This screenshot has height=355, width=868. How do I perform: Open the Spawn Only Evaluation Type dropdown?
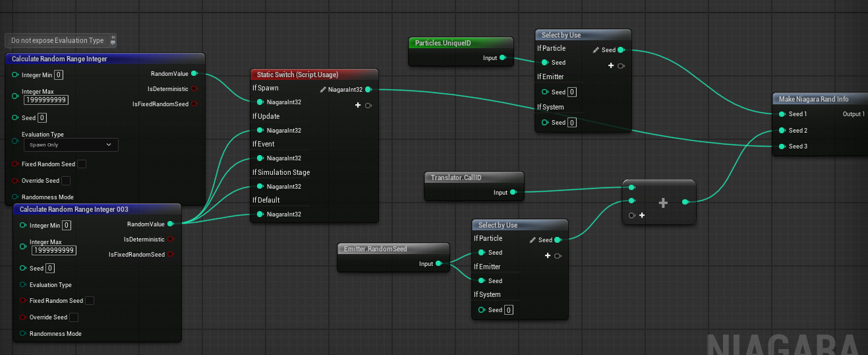coord(71,145)
